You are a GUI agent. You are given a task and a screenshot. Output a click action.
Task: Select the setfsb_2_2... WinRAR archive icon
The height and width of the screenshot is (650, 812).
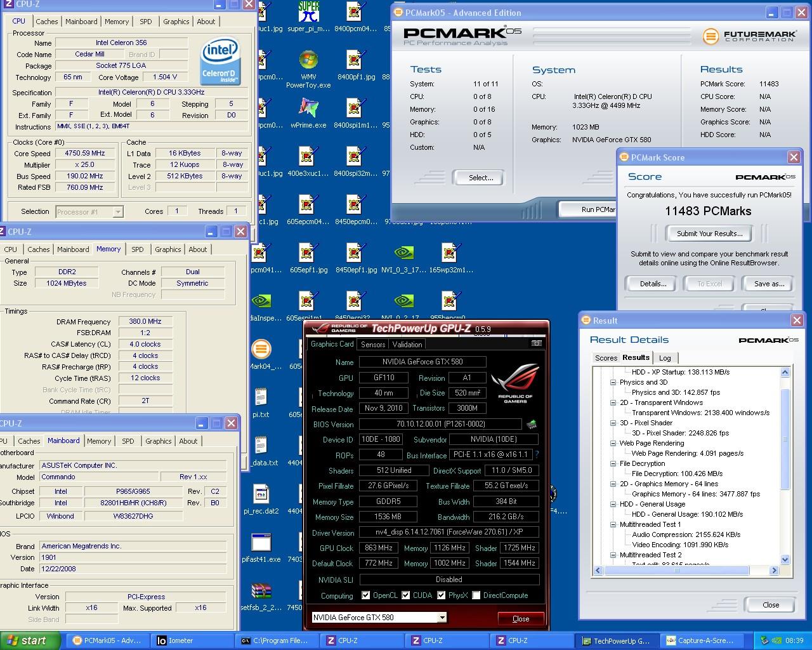(x=261, y=596)
